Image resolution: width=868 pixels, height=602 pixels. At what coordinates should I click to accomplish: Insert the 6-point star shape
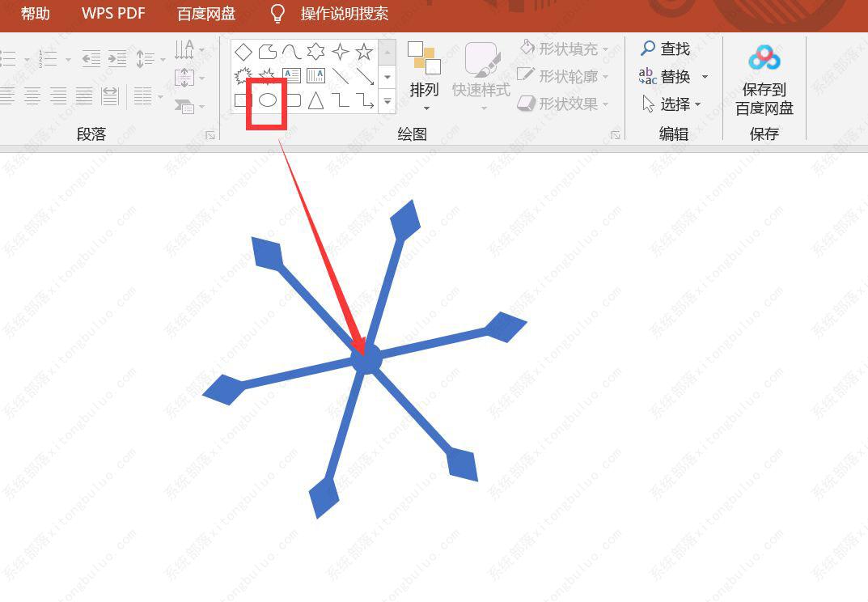point(315,52)
